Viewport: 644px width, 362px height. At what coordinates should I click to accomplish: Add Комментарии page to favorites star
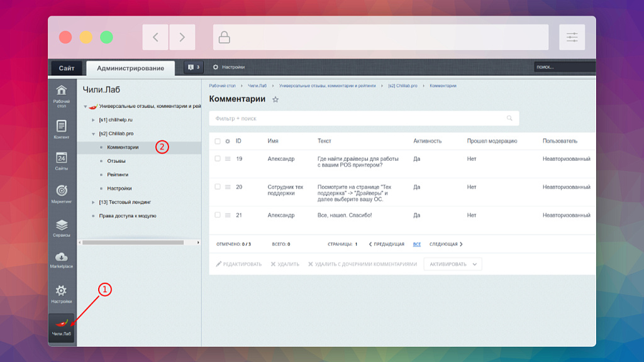(x=275, y=100)
